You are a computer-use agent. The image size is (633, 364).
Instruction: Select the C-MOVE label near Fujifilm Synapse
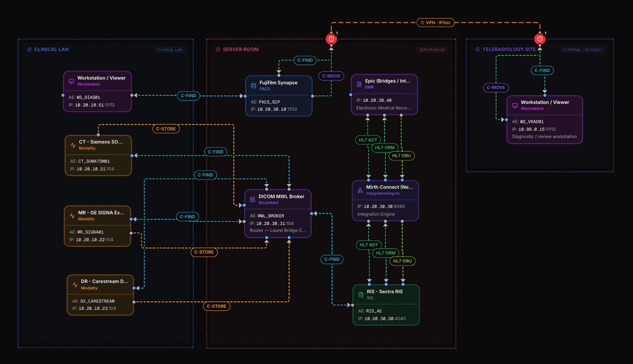point(331,76)
